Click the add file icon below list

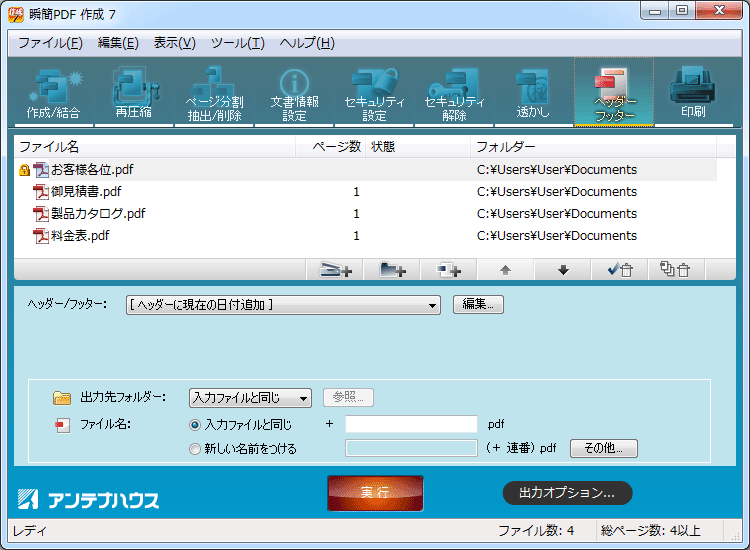coord(335,270)
